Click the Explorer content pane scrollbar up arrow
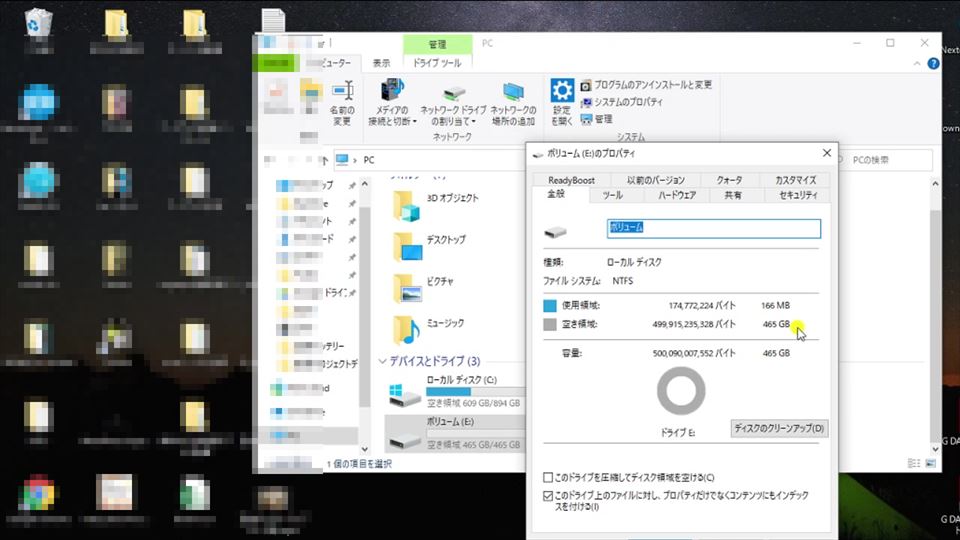 [x=935, y=184]
